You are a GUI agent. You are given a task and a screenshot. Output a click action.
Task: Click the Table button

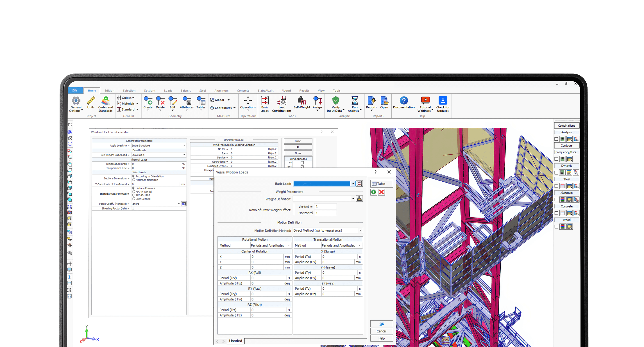[382, 184]
